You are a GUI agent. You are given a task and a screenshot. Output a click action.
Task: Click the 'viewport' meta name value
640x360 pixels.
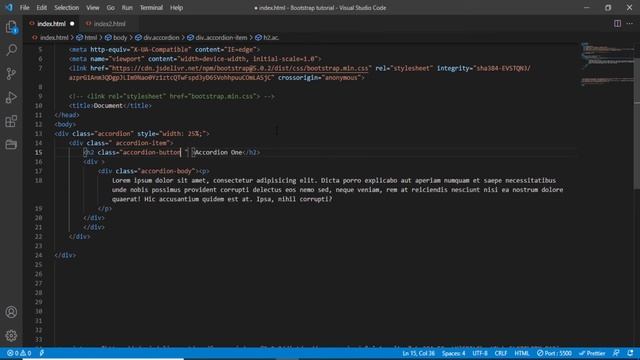tap(126, 59)
